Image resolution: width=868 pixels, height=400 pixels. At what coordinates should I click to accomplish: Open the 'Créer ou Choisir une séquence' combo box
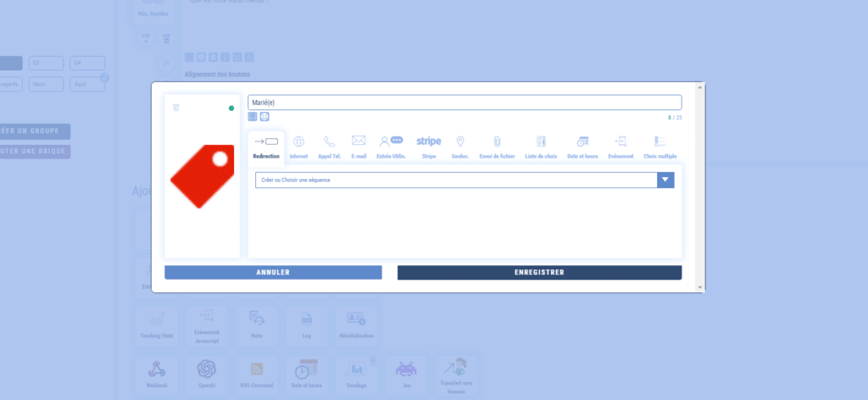click(456, 180)
